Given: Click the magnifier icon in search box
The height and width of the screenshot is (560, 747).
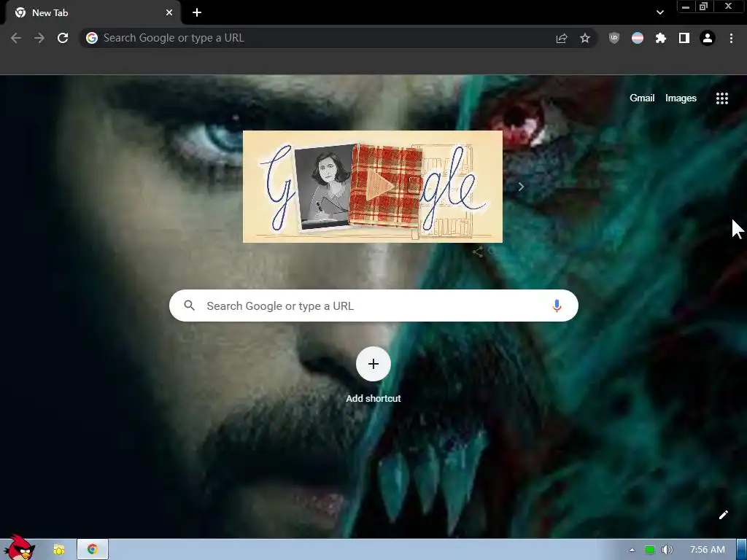Looking at the screenshot, I should tap(190, 306).
